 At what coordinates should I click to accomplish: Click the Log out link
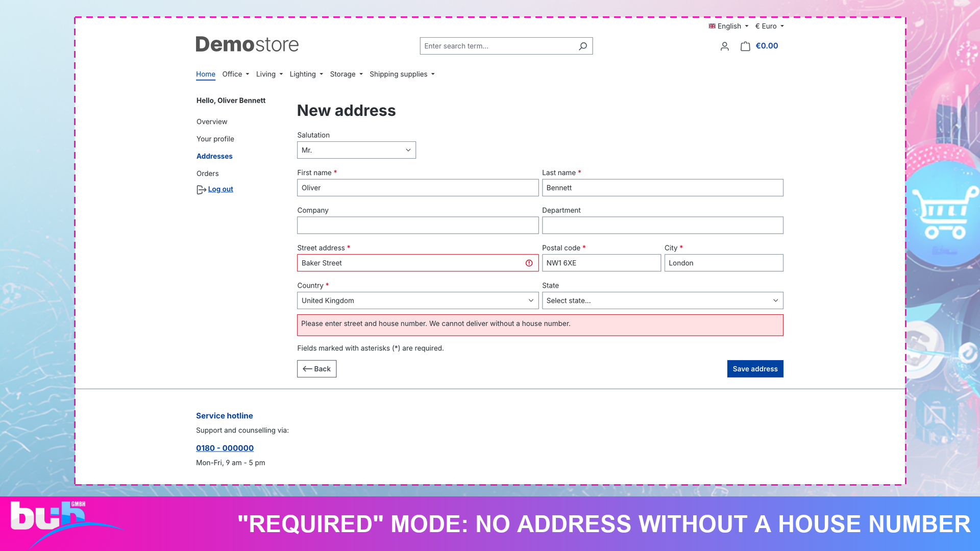click(x=220, y=189)
